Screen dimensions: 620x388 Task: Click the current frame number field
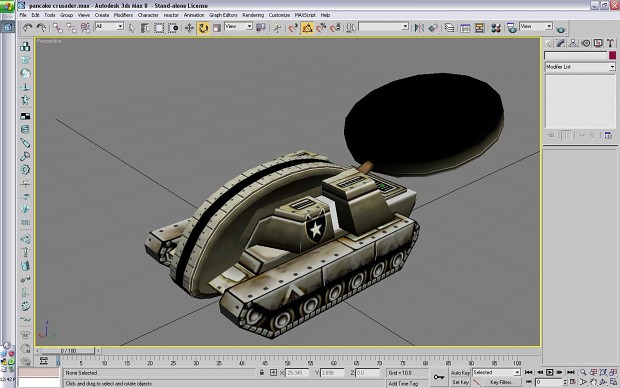point(548,382)
